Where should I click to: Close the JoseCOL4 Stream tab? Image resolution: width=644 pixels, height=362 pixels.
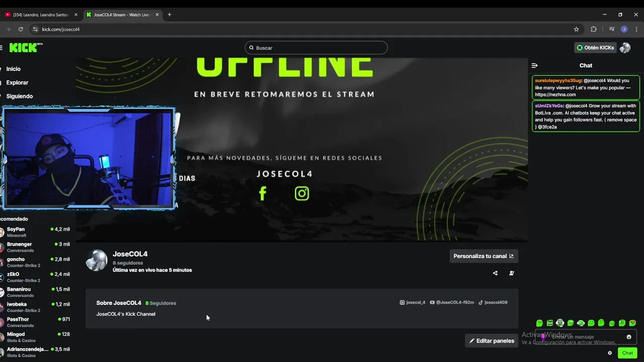pyautogui.click(x=157, y=15)
